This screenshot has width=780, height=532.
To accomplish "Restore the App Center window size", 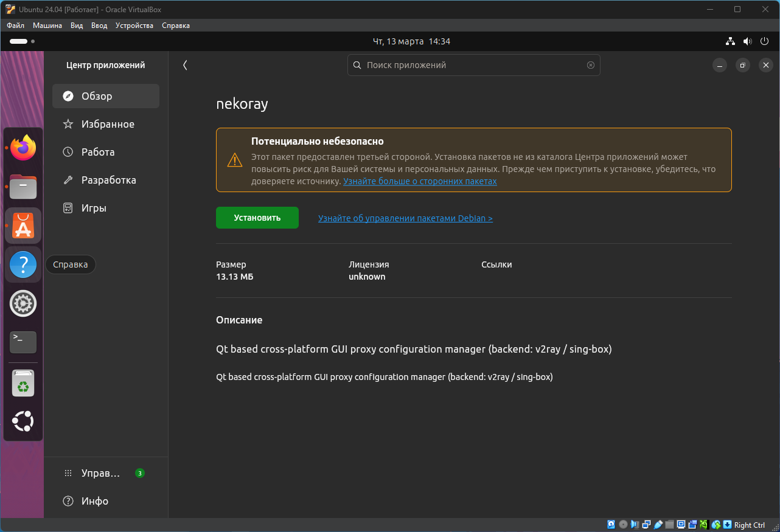I will pos(743,65).
